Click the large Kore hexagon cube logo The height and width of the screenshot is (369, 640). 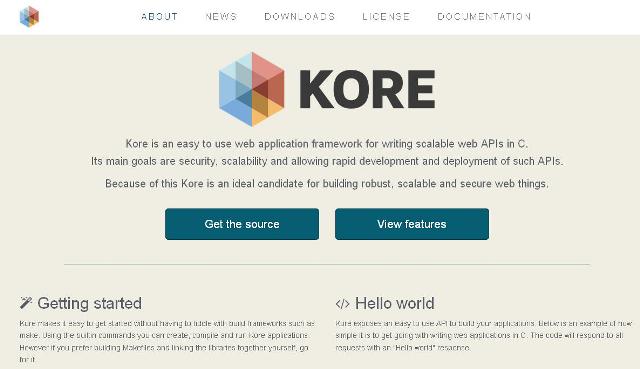pos(251,89)
